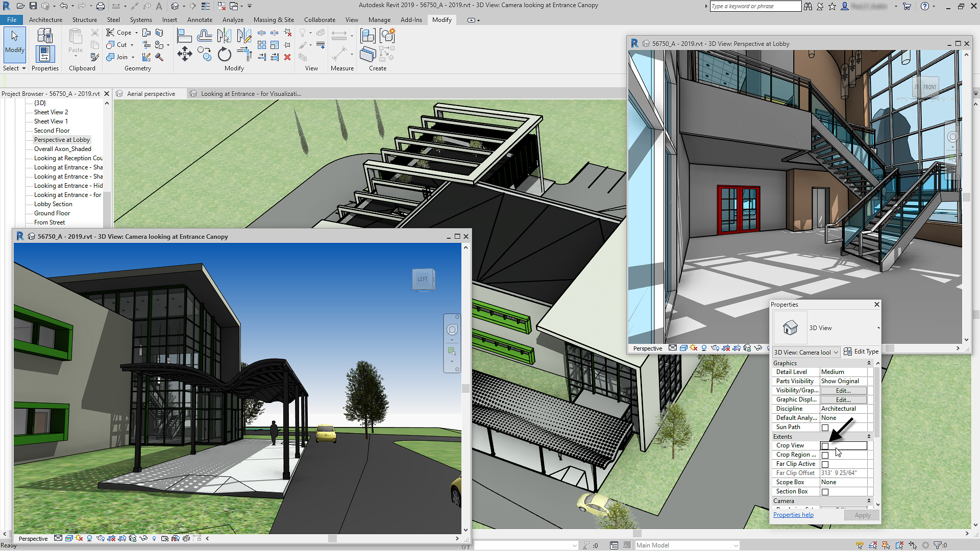
Task: Select Perspective at Lobby in Project Browser
Action: tap(62, 139)
